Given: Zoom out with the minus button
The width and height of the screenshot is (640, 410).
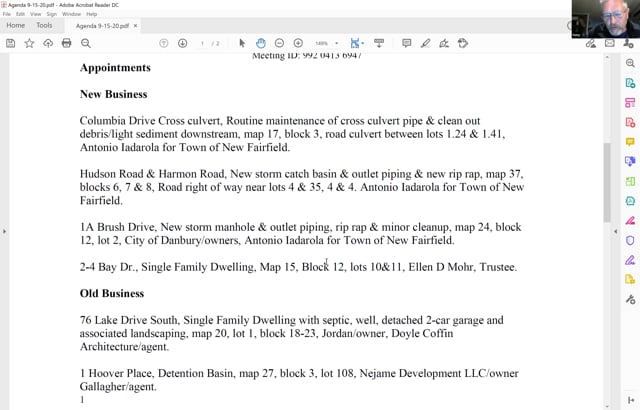Looking at the screenshot, I should 279,43.
